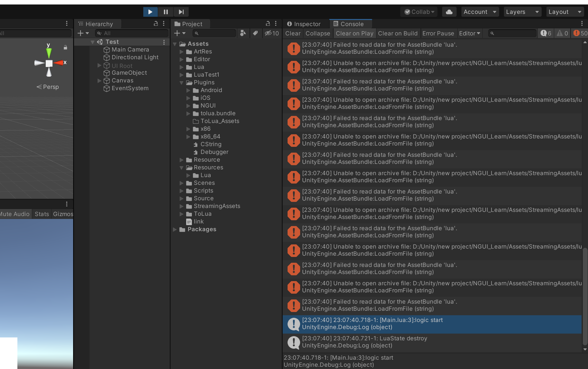Click the Play button to start the game
The image size is (588, 369).
click(x=150, y=12)
